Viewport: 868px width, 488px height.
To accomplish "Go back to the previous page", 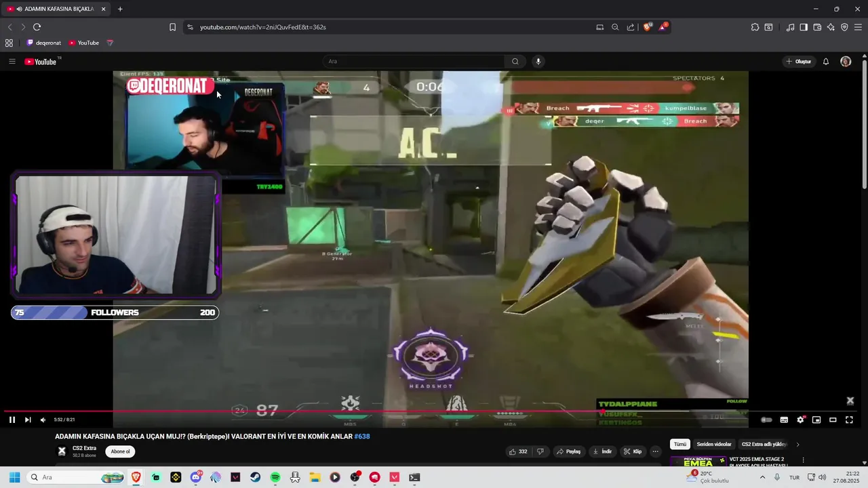I will pyautogui.click(x=9, y=27).
